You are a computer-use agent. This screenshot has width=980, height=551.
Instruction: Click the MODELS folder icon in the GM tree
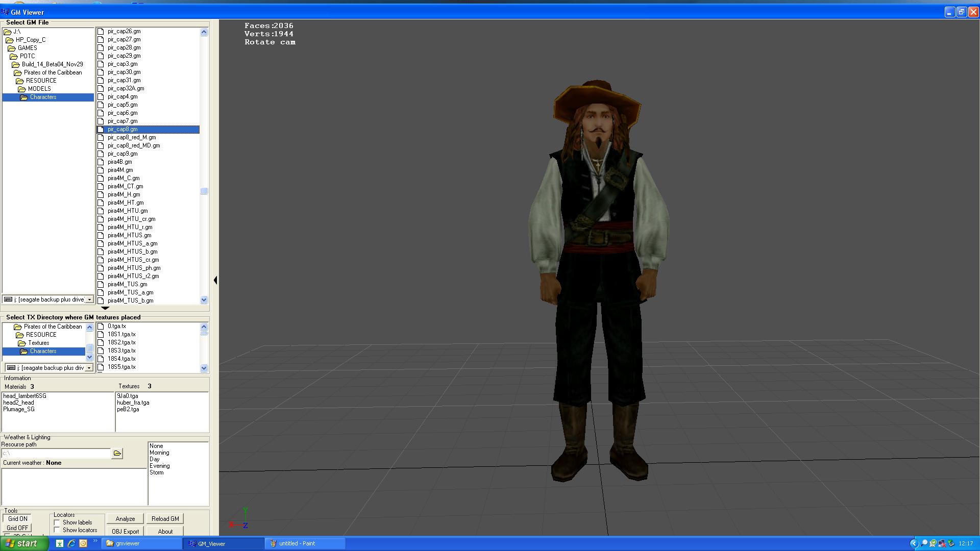(x=22, y=89)
